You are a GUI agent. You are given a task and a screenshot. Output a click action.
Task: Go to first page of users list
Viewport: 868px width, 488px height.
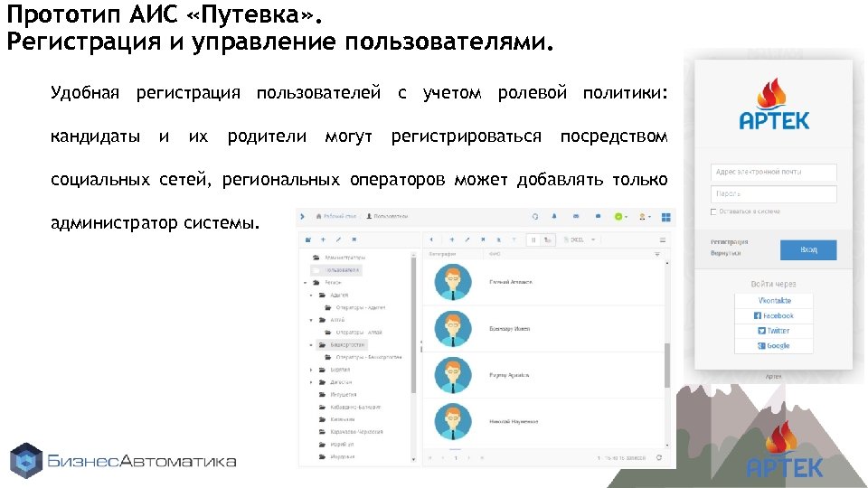[430, 458]
